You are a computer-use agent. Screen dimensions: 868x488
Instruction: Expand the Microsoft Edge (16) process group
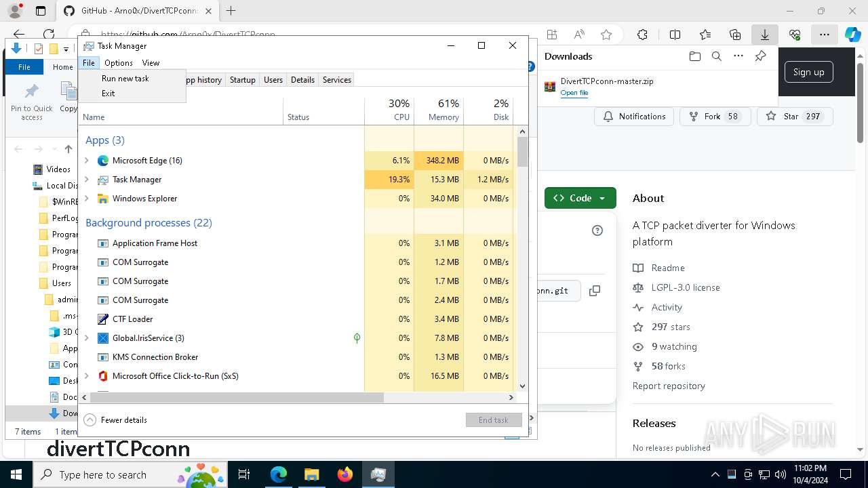86,161
